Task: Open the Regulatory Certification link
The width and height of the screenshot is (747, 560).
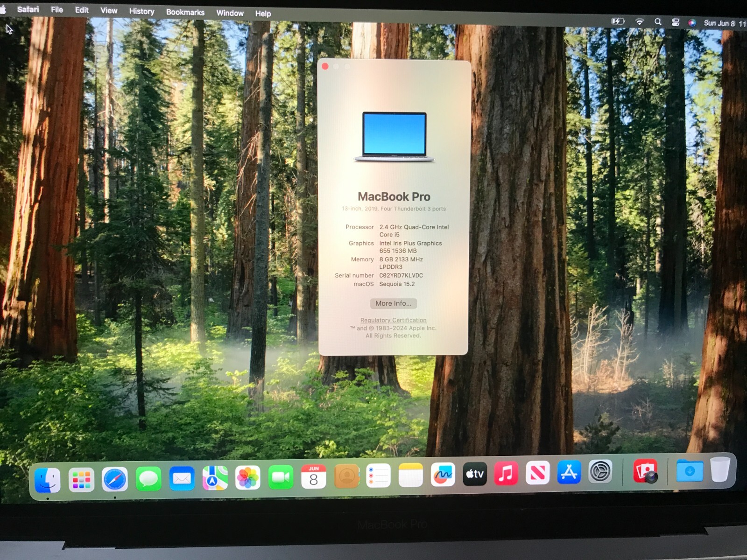Action: point(393,320)
